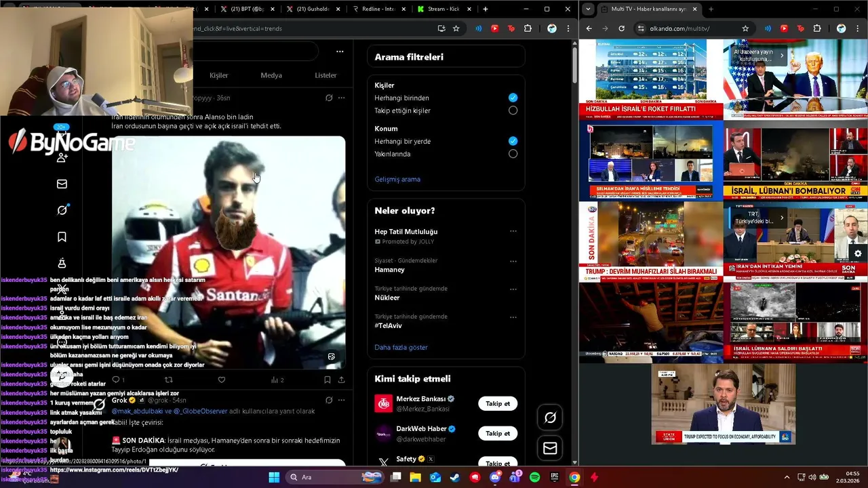Open the Alonso photo in the post

[229, 252]
